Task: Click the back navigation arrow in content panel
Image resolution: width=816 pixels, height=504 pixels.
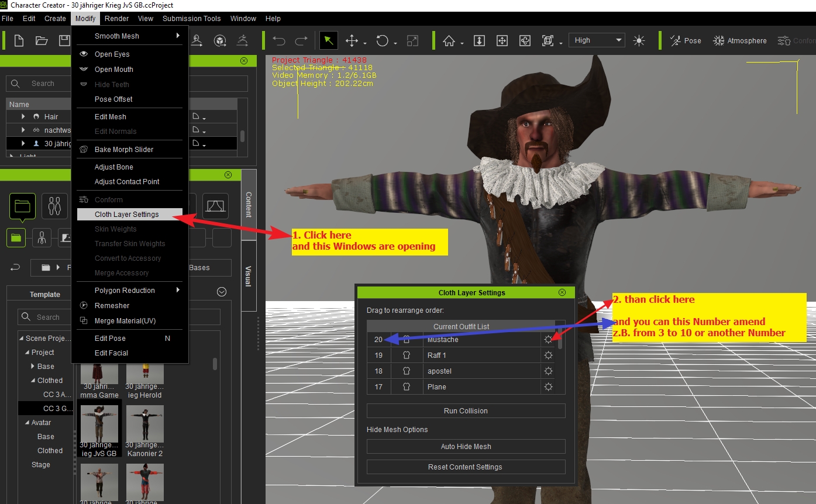Action: [15, 267]
